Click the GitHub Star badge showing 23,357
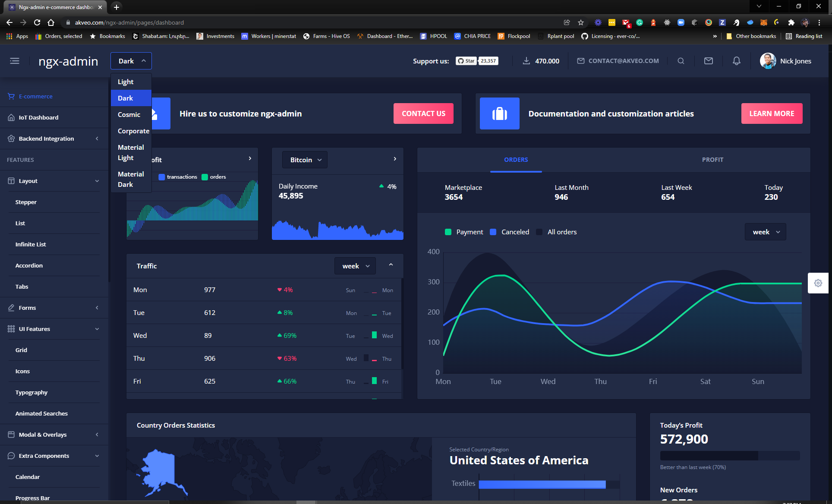This screenshot has height=504, width=832. coord(477,61)
